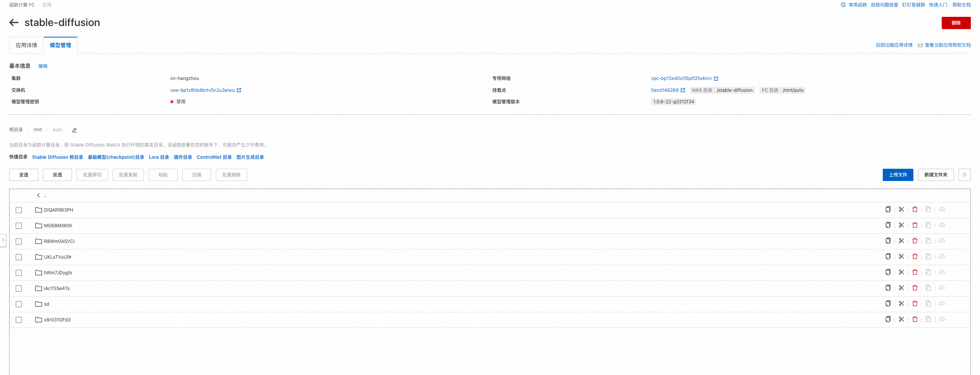The width and height of the screenshot is (980, 375).
Task: Go to 应用 in the top breadcrumb
Action: tap(47, 5)
